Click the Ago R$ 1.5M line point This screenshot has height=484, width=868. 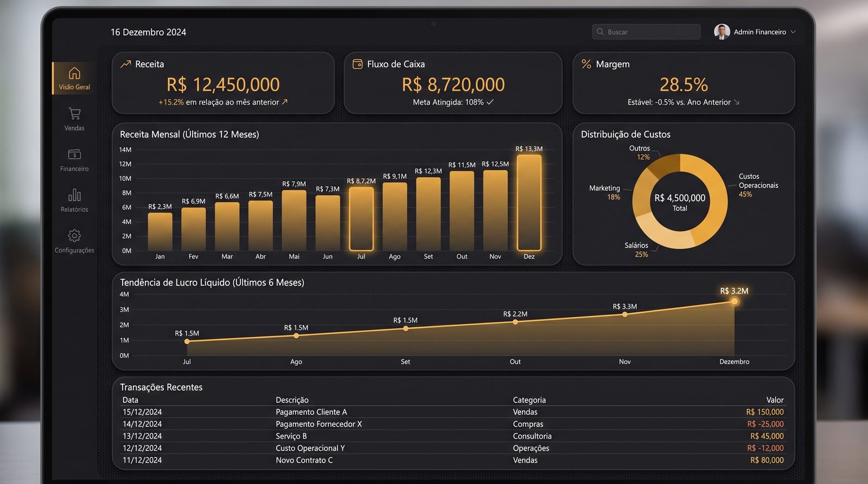pyautogui.click(x=296, y=335)
